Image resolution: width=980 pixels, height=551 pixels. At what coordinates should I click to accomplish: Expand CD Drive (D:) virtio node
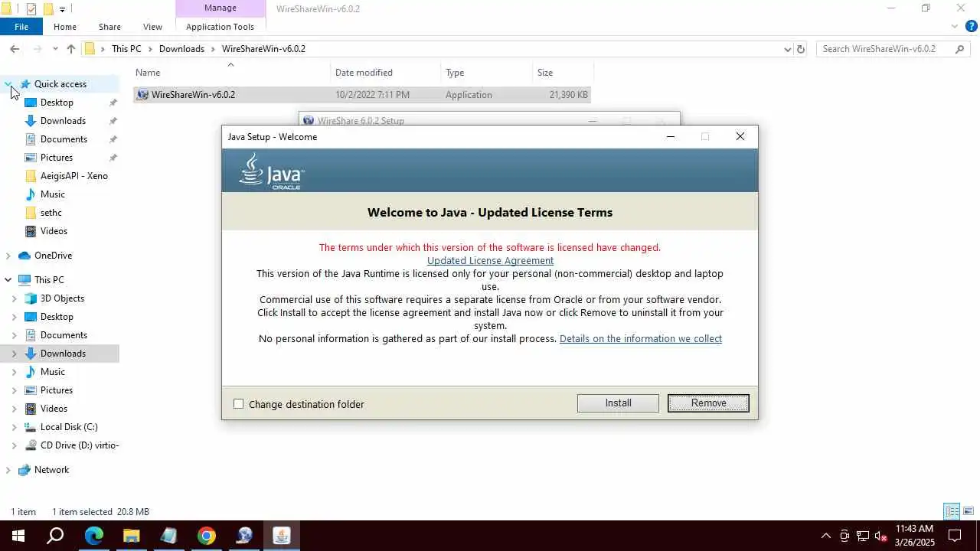coord(15,445)
